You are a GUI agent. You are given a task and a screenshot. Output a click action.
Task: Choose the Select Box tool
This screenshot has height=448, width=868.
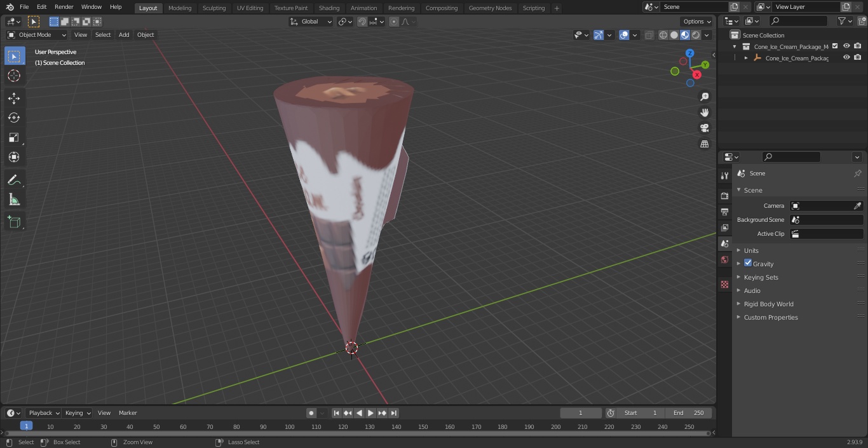coord(14,56)
